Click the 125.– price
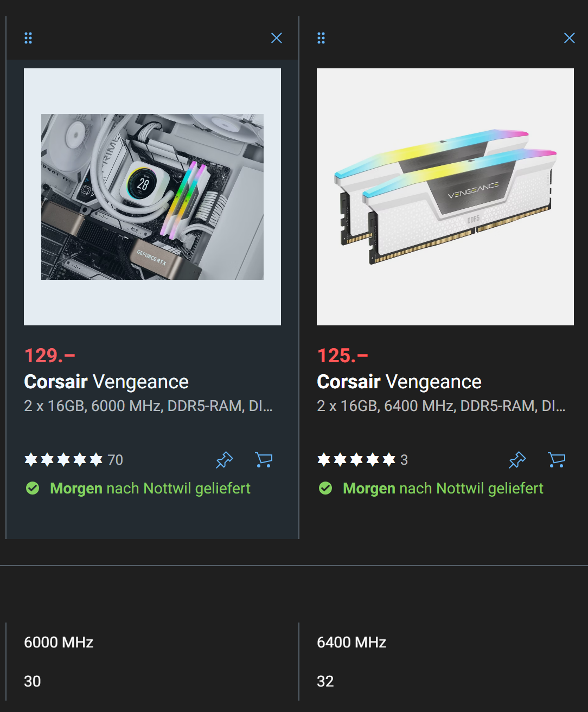The height and width of the screenshot is (712, 588). tap(342, 356)
